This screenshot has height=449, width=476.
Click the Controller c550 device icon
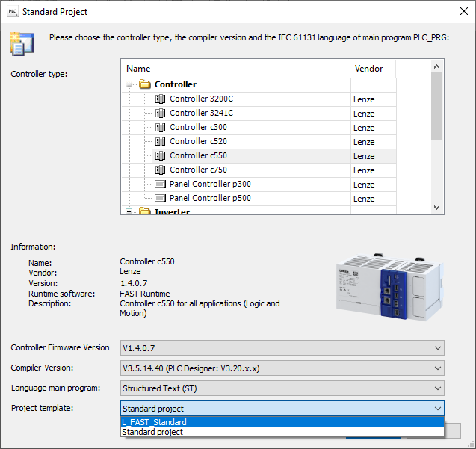click(160, 155)
